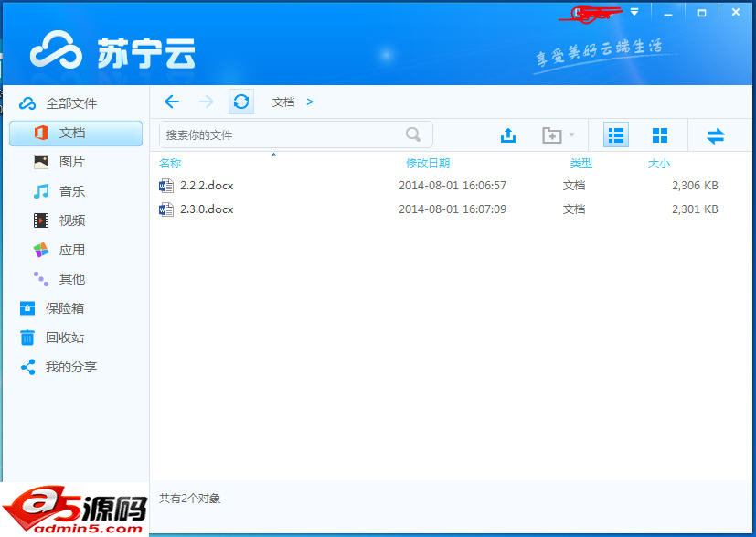Switch to grid view mode

pyautogui.click(x=660, y=134)
